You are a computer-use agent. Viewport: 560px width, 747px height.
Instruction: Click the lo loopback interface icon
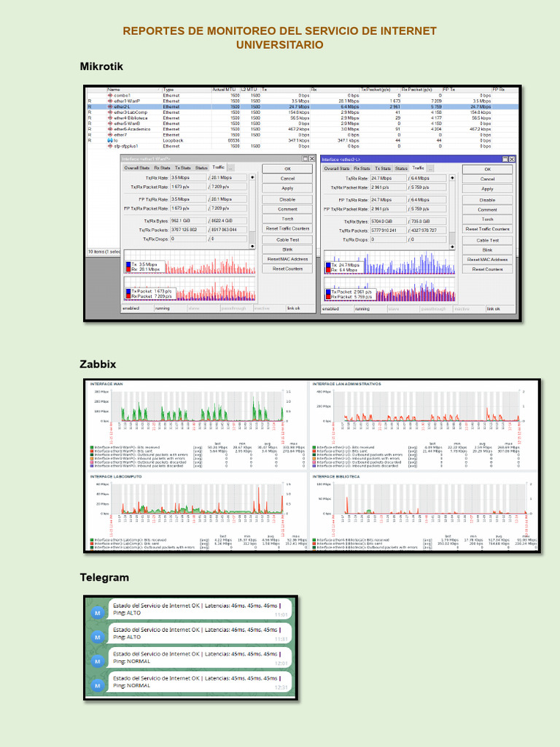[110, 141]
